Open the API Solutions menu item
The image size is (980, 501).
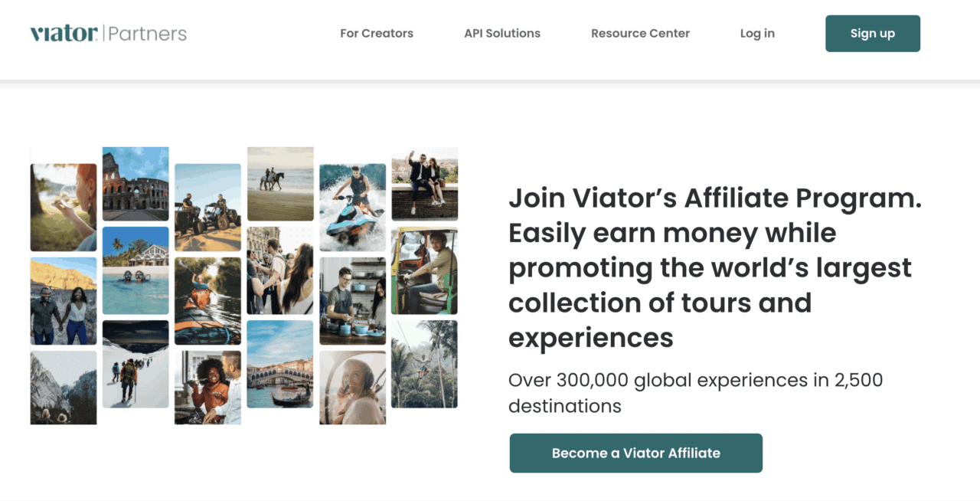tap(502, 33)
